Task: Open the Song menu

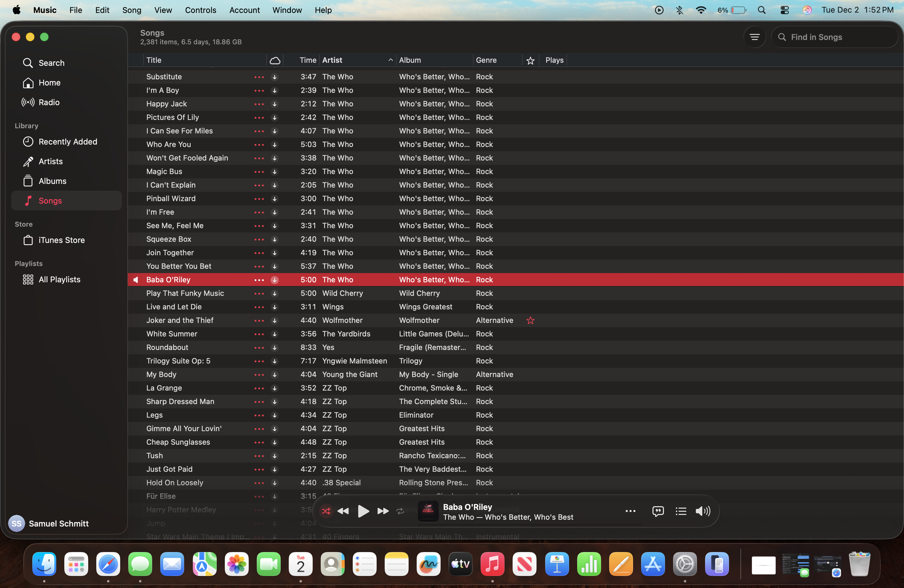Action: click(x=131, y=10)
